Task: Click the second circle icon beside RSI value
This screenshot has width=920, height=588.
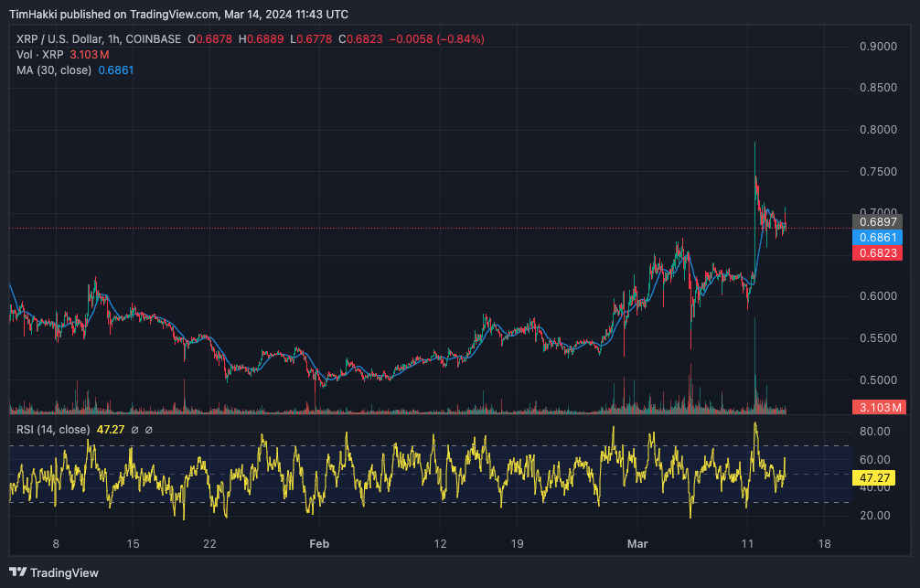Action: [x=148, y=430]
